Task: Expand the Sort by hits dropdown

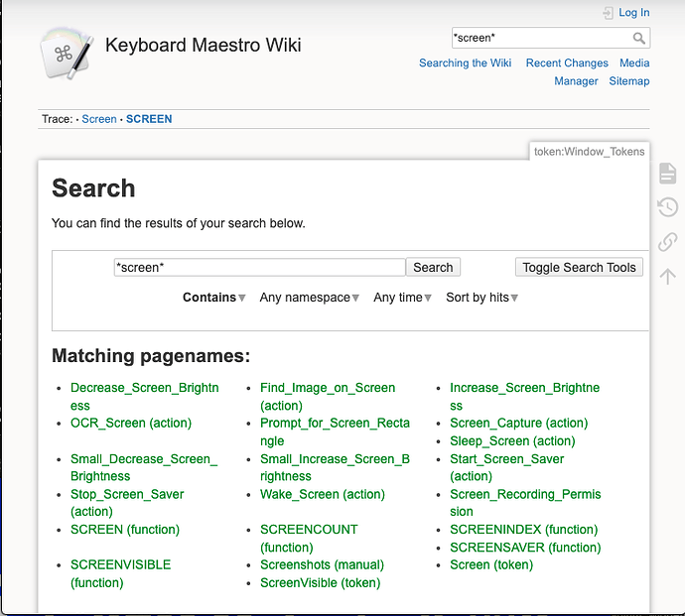Action: click(481, 298)
